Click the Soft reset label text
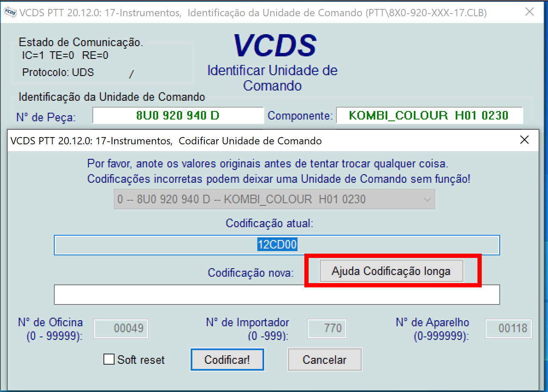Screen dimensions: 548x392 point(141,360)
